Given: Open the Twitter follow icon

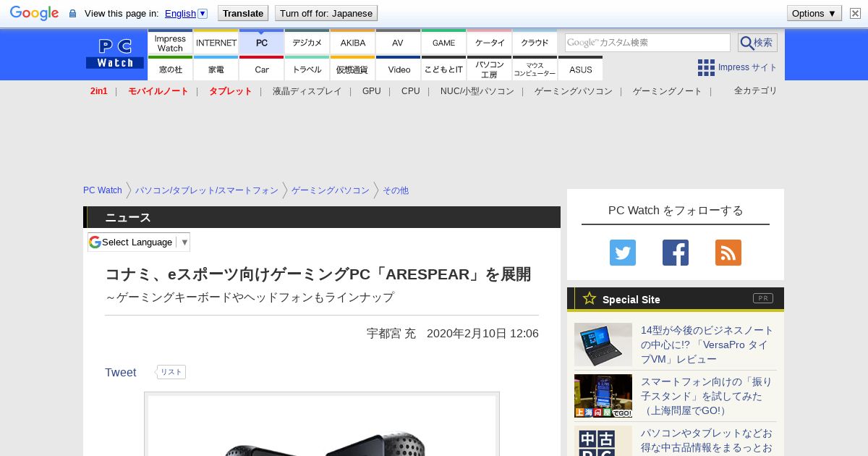Looking at the screenshot, I should pyautogui.click(x=623, y=253).
